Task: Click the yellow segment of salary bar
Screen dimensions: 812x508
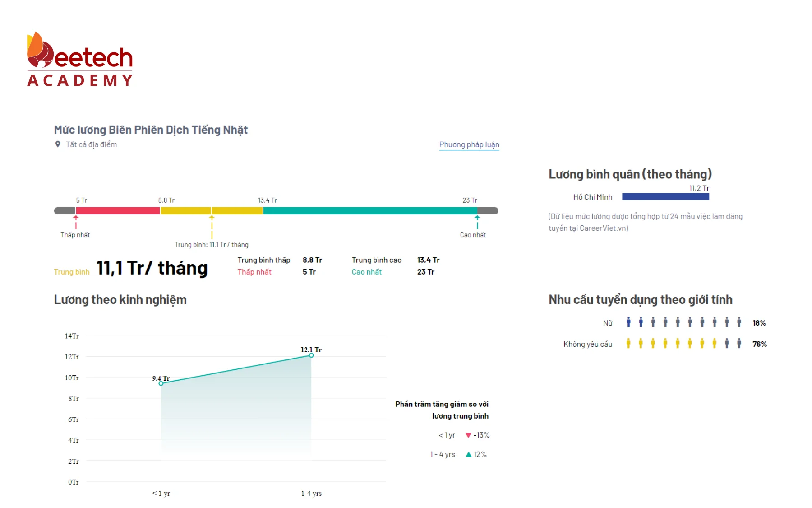Action: click(212, 211)
